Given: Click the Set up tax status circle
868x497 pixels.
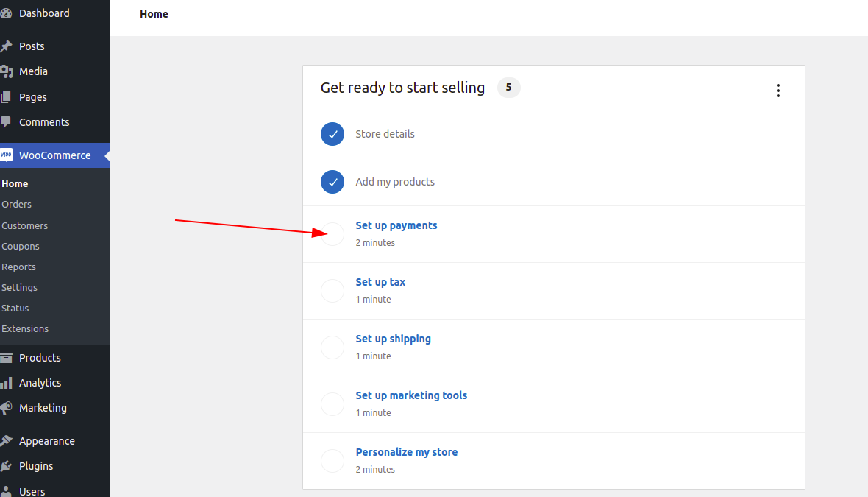Looking at the screenshot, I should 332,291.
